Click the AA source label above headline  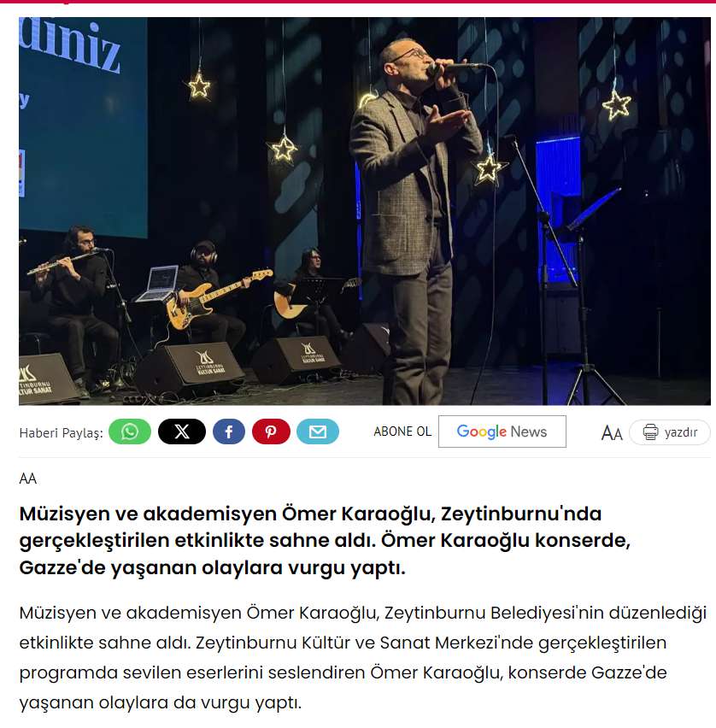28,478
